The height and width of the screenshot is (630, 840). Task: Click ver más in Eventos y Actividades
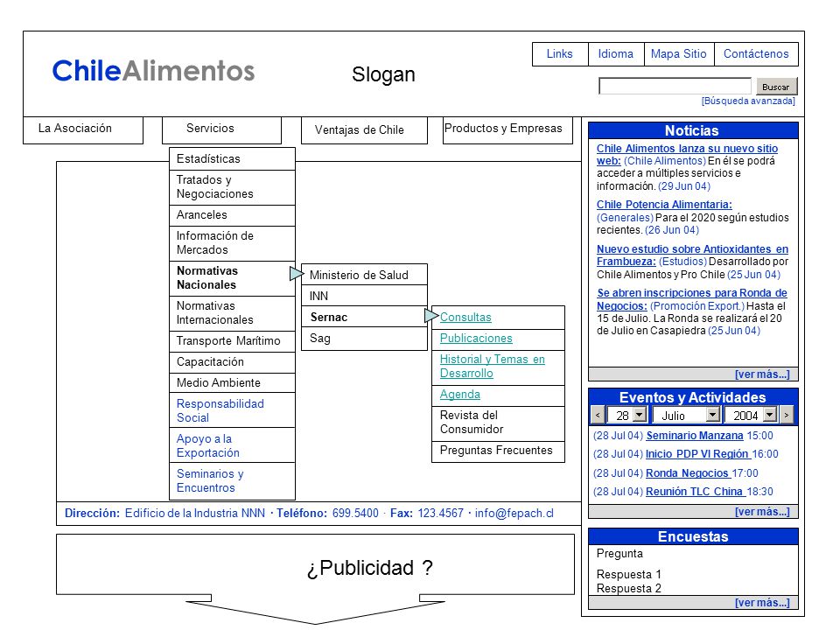point(762,512)
